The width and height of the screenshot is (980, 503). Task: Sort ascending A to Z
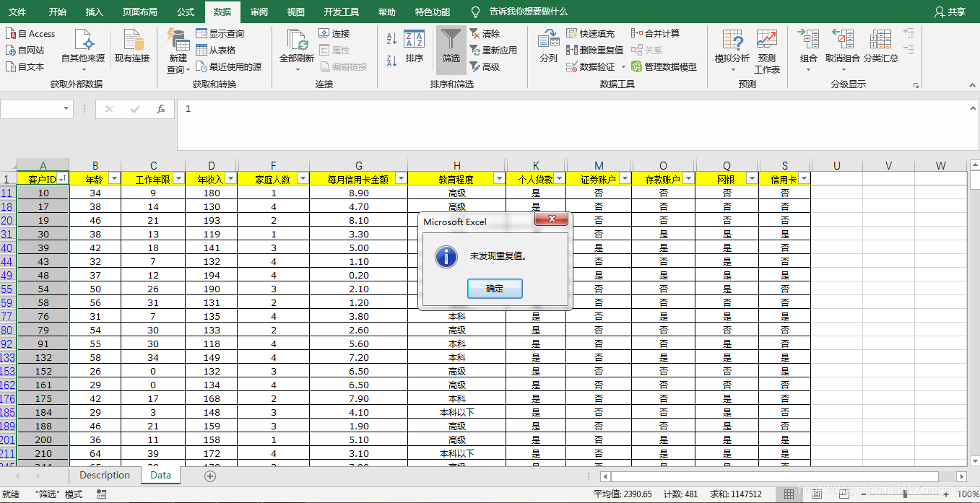pos(391,39)
